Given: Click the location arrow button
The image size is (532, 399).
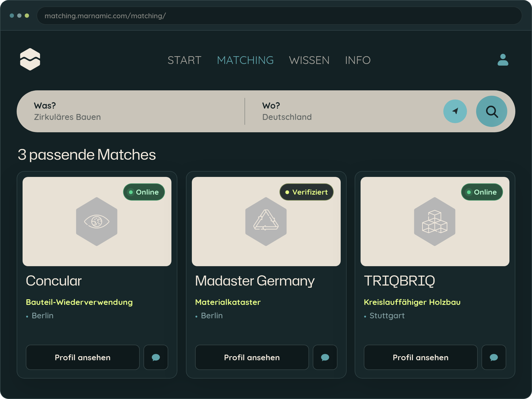Looking at the screenshot, I should pyautogui.click(x=455, y=111).
